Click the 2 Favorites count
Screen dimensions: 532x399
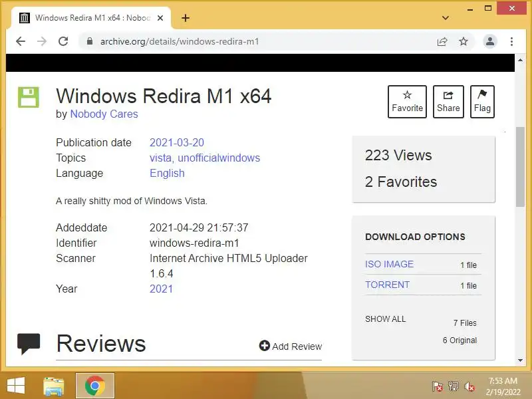point(401,182)
